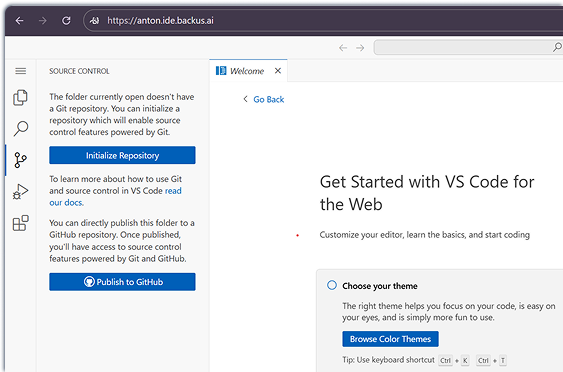Select the Welcome tab
Screen dimensions: 563x372
click(x=248, y=71)
